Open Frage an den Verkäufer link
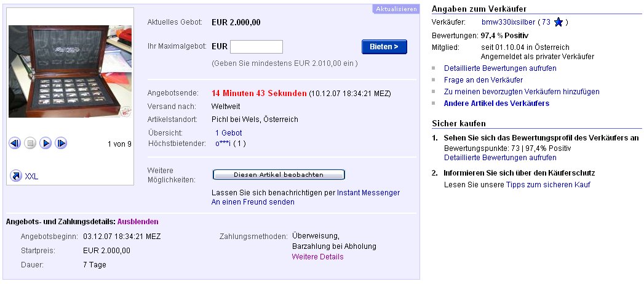Viewport: 644px width, 284px height. click(x=483, y=79)
